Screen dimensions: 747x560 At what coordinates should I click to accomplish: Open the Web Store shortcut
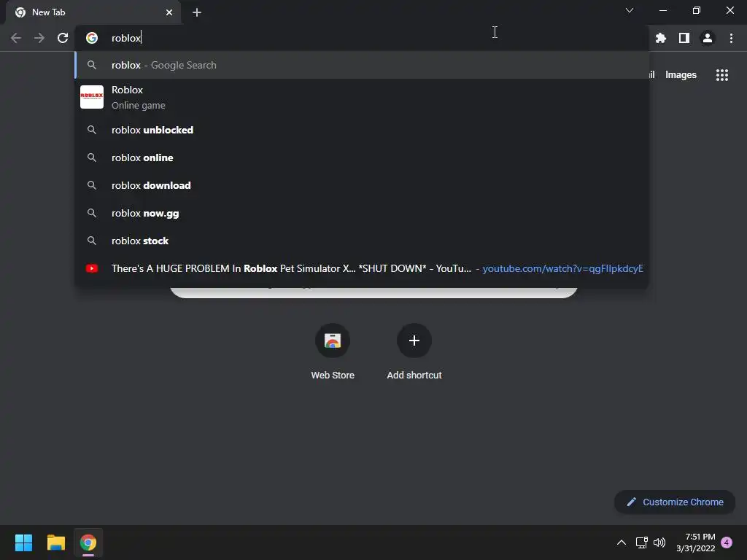pyautogui.click(x=333, y=351)
